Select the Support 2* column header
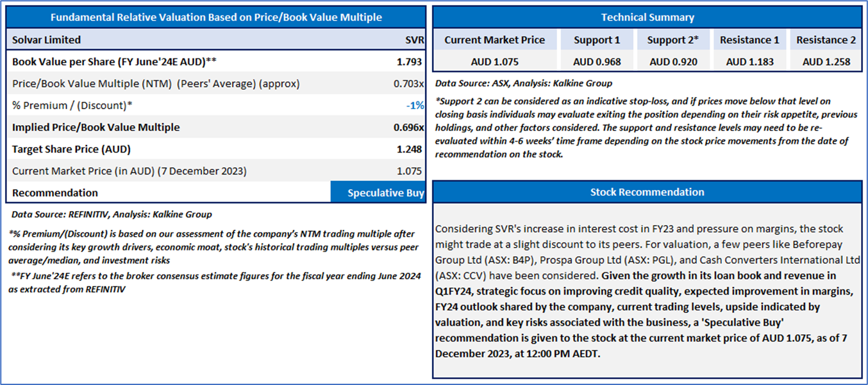Viewport: 868px width, 385px height. (672, 40)
